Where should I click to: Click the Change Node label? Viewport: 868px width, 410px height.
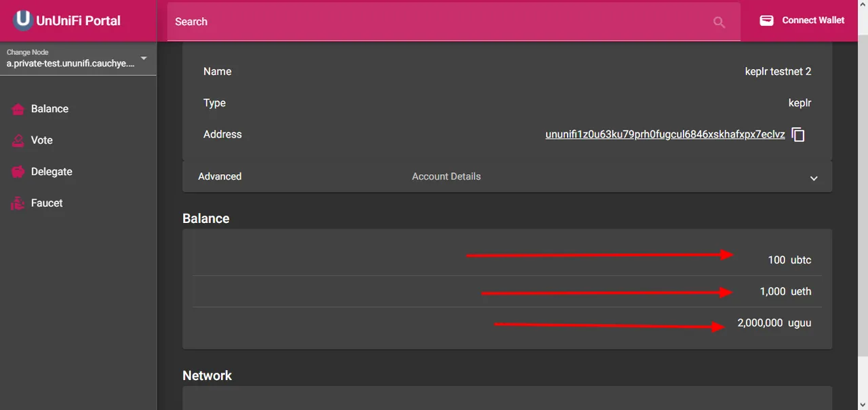tap(27, 52)
